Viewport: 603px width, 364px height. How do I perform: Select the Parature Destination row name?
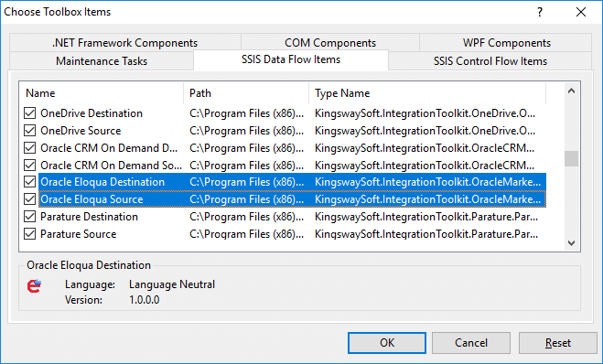coord(90,217)
